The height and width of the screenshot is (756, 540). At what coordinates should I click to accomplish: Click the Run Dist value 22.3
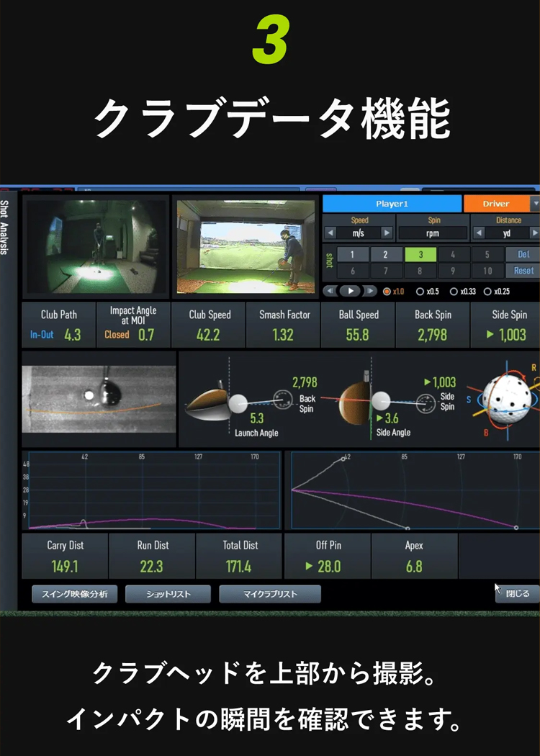click(x=151, y=567)
